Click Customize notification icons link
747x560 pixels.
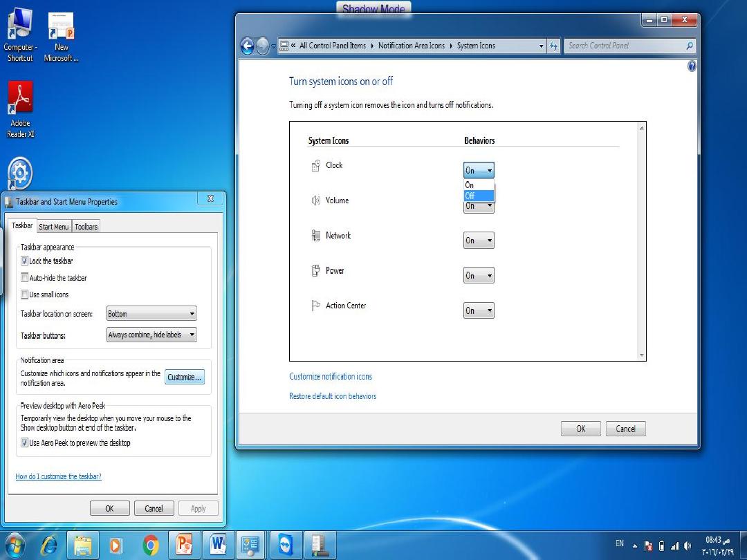click(331, 376)
